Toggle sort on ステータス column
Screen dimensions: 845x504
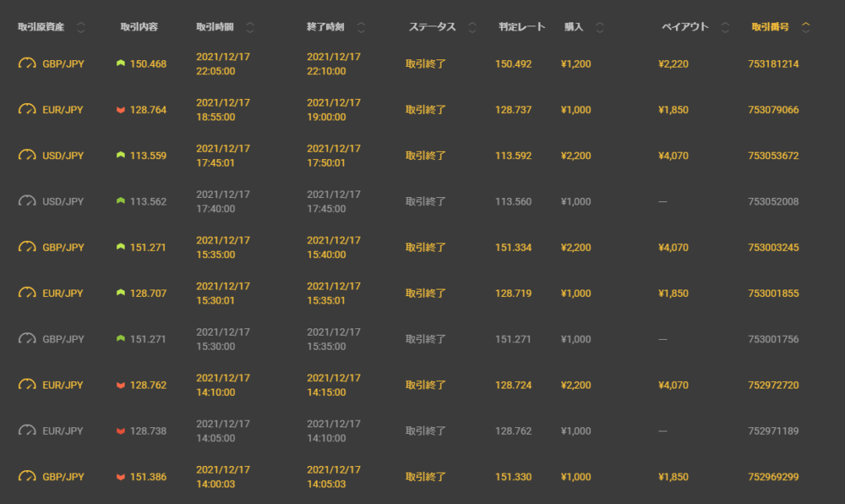pyautogui.click(x=472, y=27)
